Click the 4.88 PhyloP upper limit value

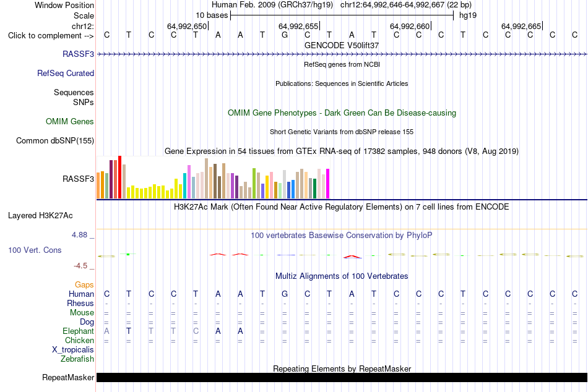click(79, 235)
